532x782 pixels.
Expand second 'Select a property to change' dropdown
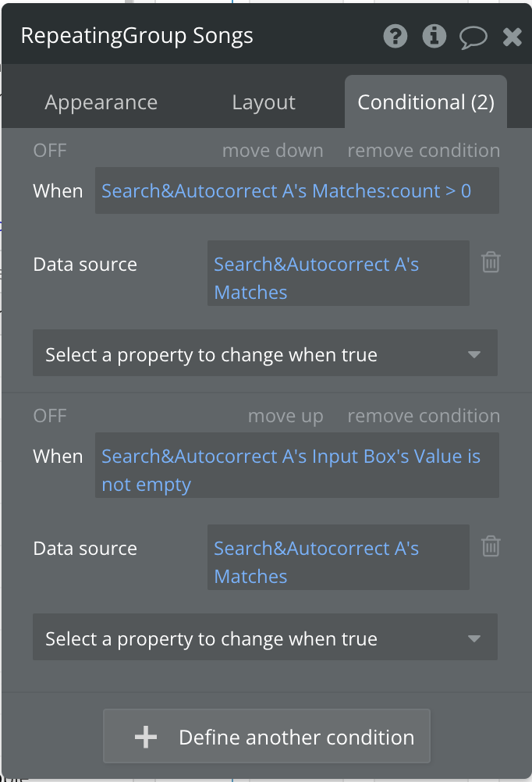tap(265, 639)
